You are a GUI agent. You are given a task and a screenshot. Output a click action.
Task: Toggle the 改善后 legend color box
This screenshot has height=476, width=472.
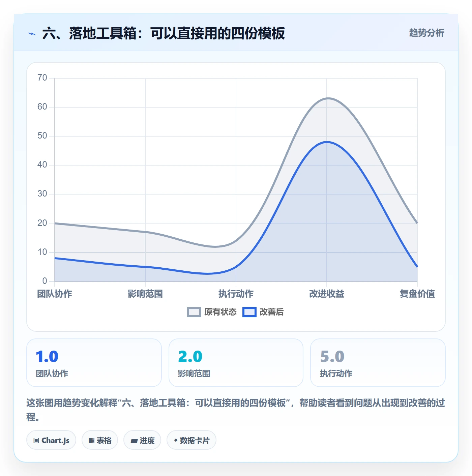pyautogui.click(x=249, y=312)
